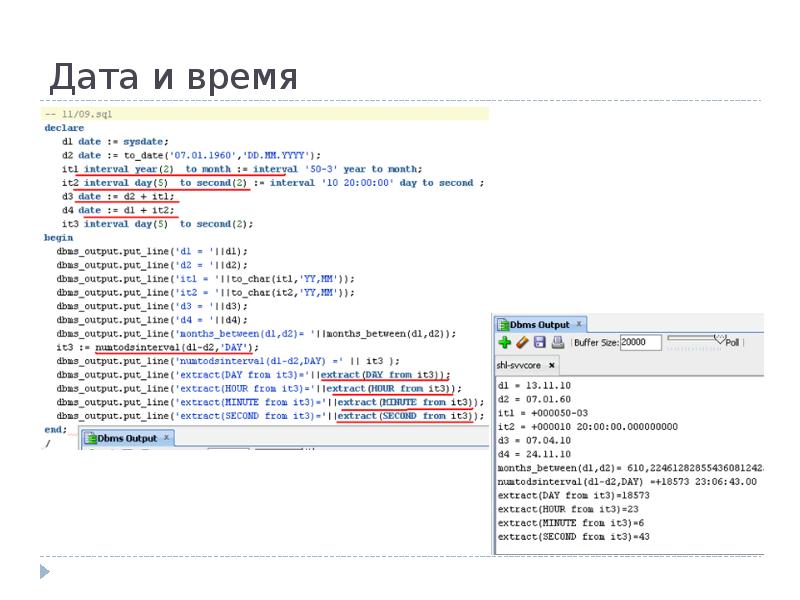800x600 pixels.
Task: Add a new Dbms Output connection with the green plus
Action: (505, 340)
